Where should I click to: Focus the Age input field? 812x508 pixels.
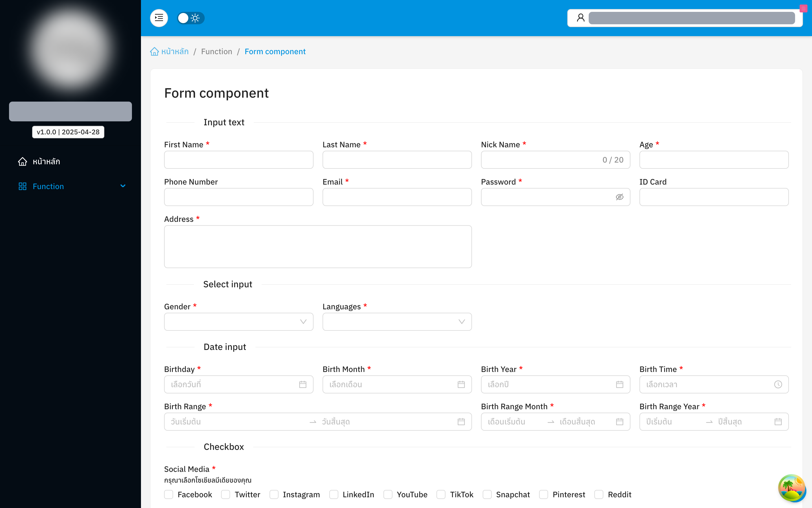pyautogui.click(x=714, y=159)
